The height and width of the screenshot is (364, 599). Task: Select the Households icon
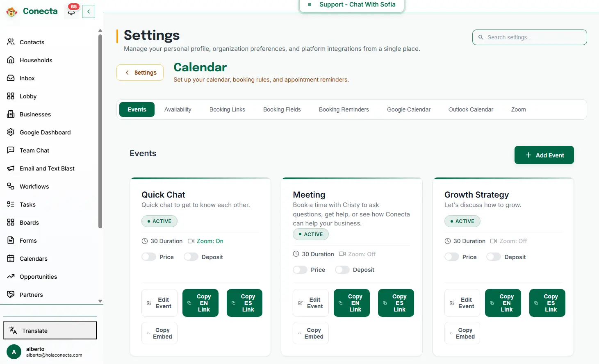click(36, 60)
